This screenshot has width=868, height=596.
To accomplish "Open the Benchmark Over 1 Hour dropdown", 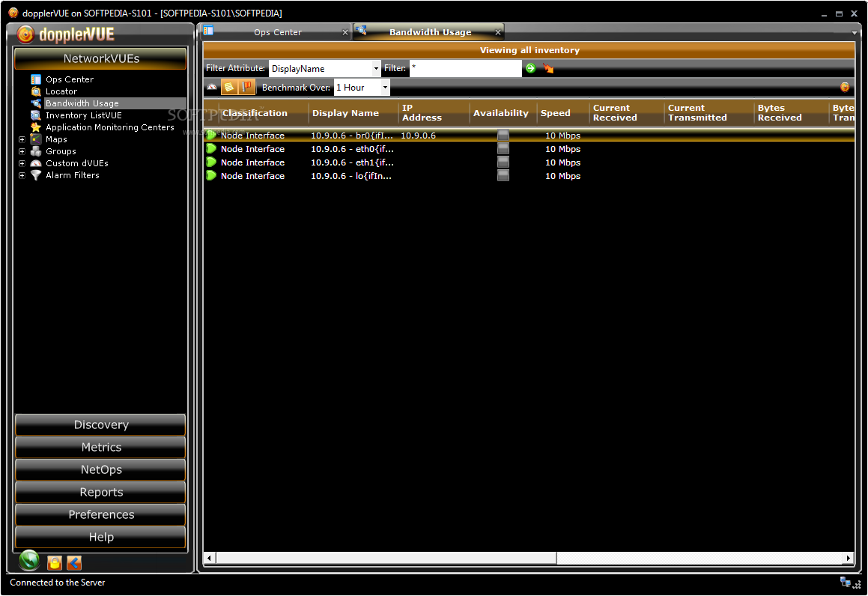I will [385, 88].
